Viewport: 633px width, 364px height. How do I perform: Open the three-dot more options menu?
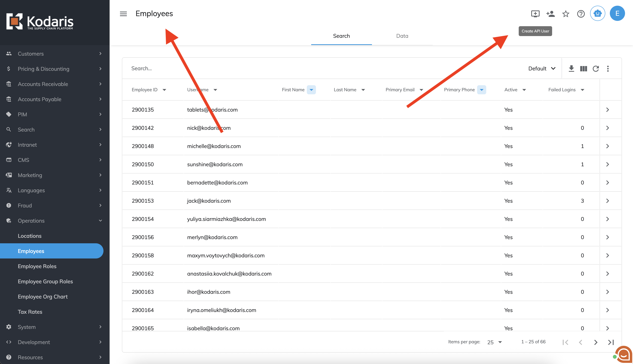(x=608, y=69)
